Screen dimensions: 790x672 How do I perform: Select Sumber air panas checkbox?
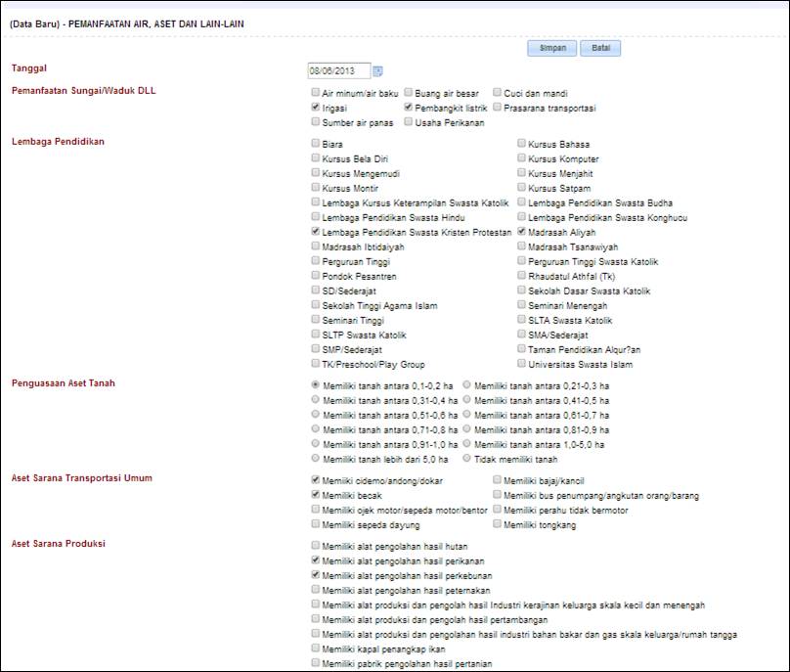point(316,121)
